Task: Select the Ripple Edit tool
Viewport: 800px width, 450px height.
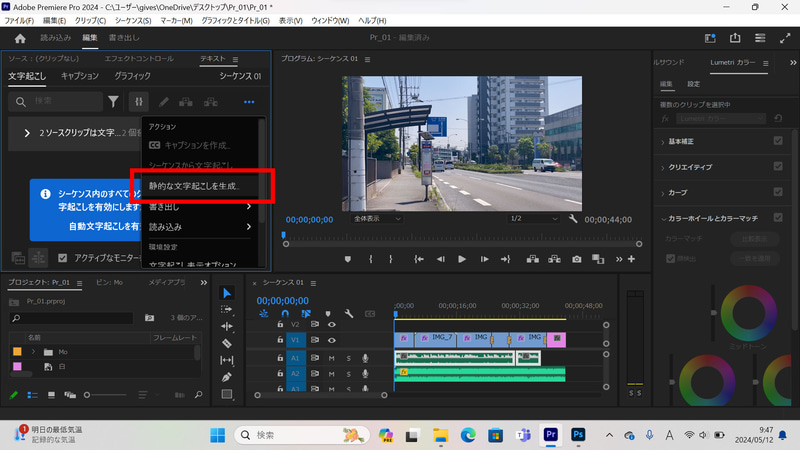Action: (x=227, y=326)
